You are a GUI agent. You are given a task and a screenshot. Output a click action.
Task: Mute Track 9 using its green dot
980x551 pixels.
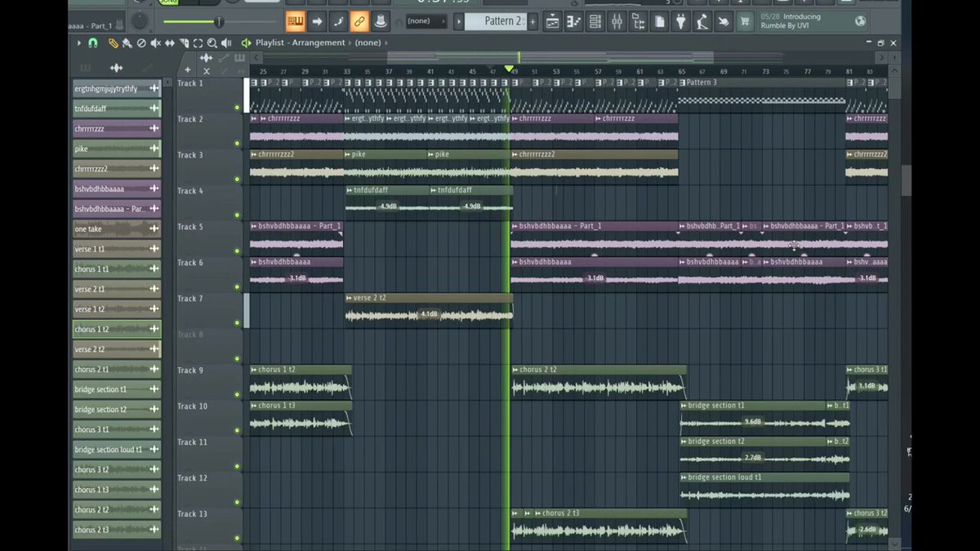pyautogui.click(x=237, y=394)
